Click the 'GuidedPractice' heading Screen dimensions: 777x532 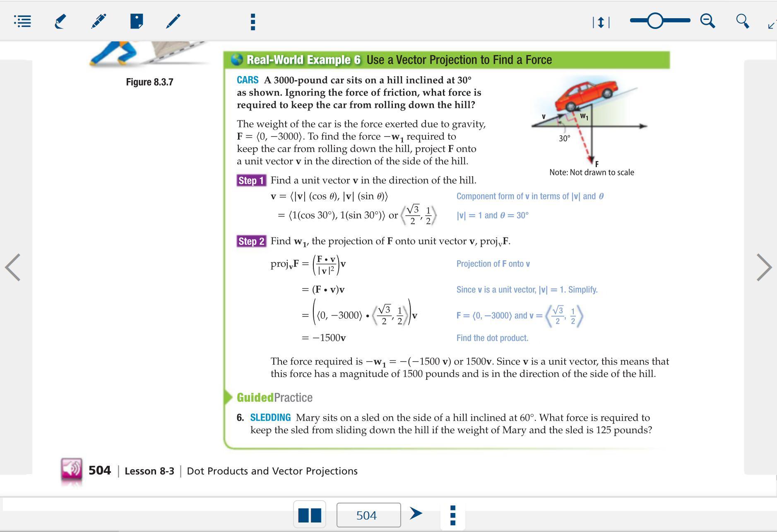pos(274,398)
